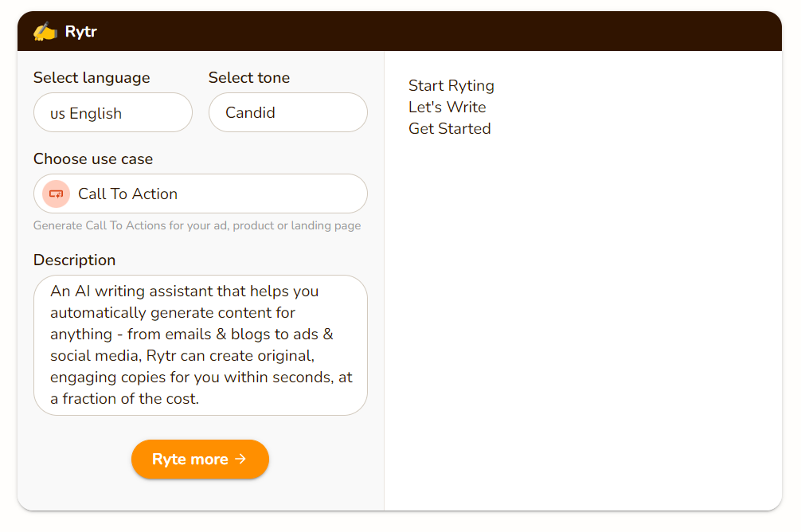
Task: Open the Select language dropdown
Action: 113,112
